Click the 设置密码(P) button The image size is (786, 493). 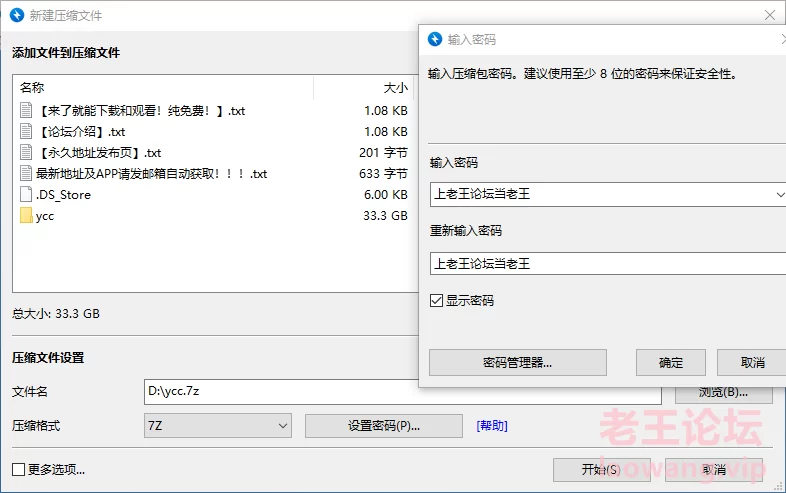click(x=384, y=426)
